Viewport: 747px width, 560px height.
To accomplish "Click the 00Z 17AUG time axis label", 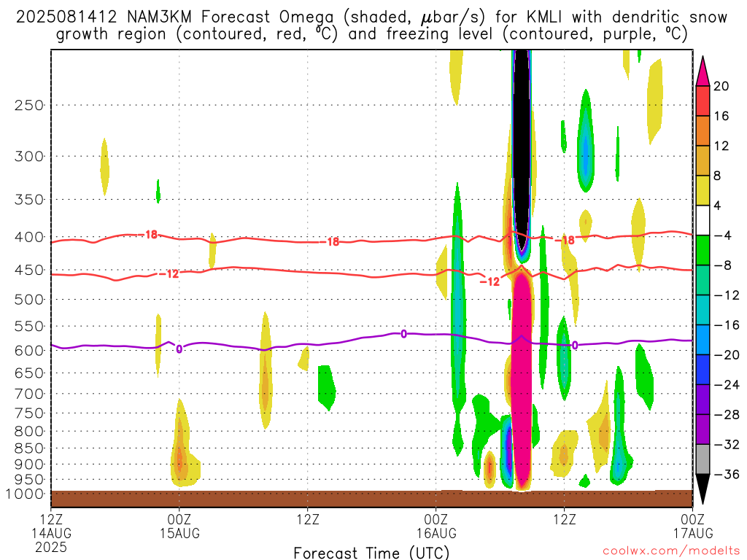I will [x=693, y=526].
